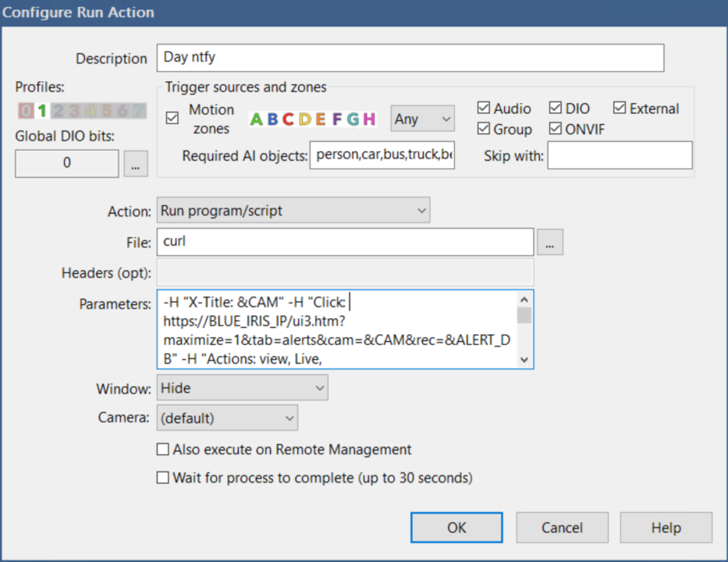
Task: Select profile 0 in the Profiles row
Action: (26, 111)
